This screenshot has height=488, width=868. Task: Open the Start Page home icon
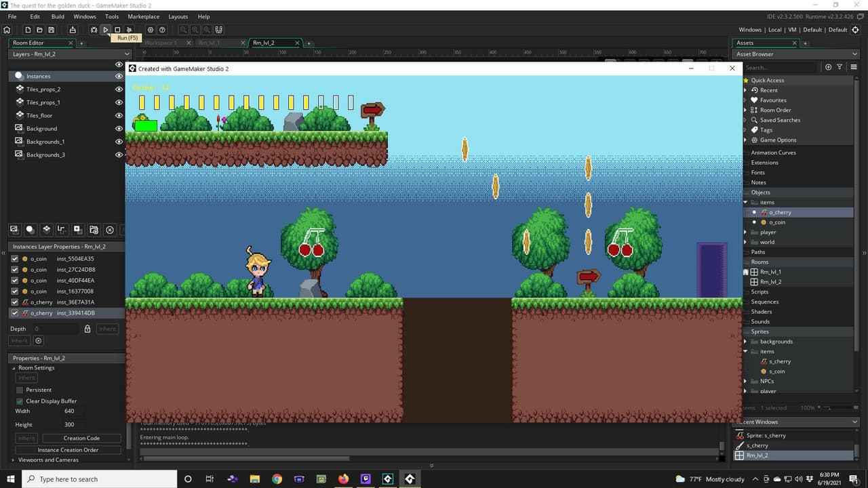click(7, 30)
